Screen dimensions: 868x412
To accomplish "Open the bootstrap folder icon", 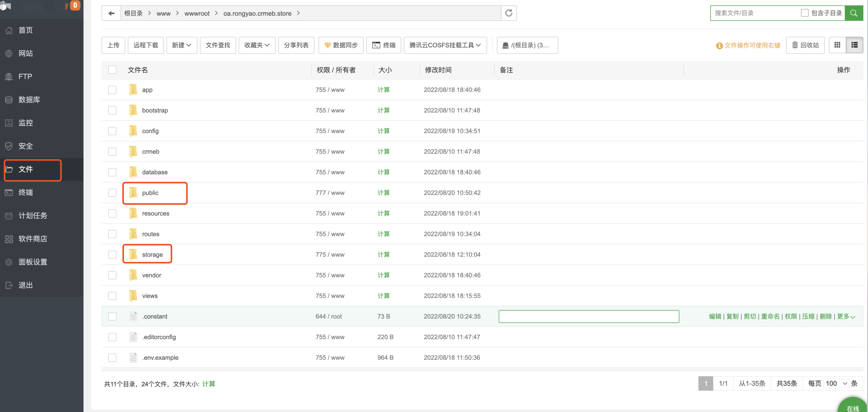I will tap(133, 110).
